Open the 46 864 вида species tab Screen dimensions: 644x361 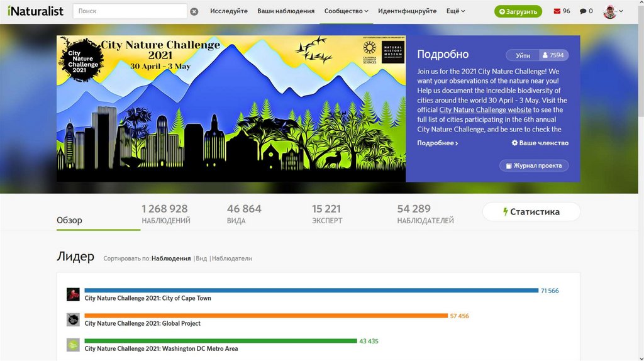tap(244, 214)
